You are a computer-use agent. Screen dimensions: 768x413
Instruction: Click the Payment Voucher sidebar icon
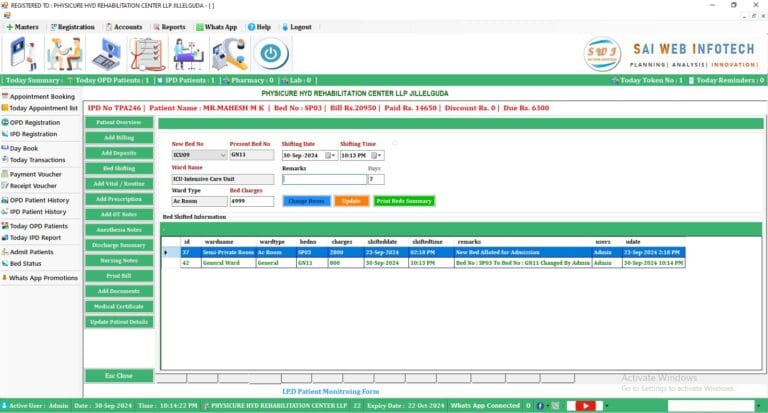tap(5, 174)
